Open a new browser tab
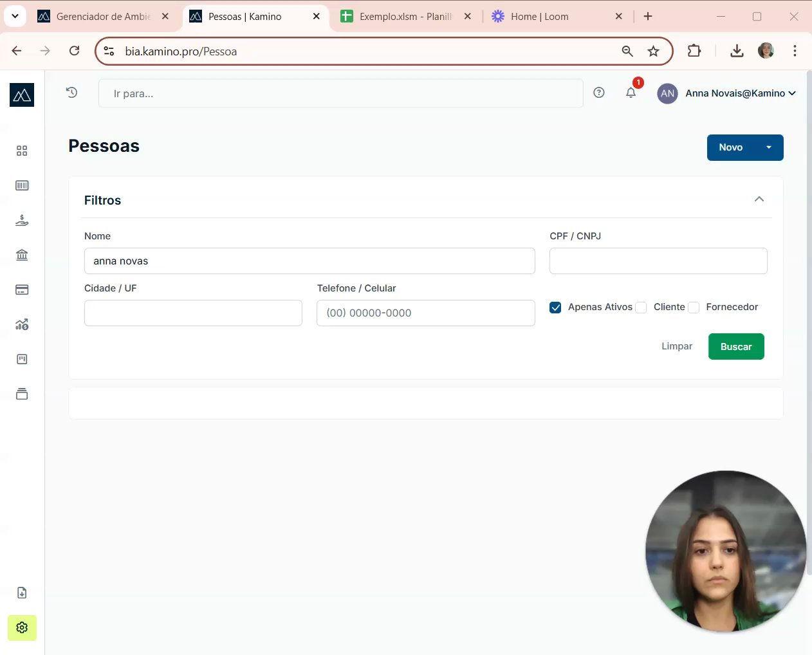The width and height of the screenshot is (812, 655). 648,16
